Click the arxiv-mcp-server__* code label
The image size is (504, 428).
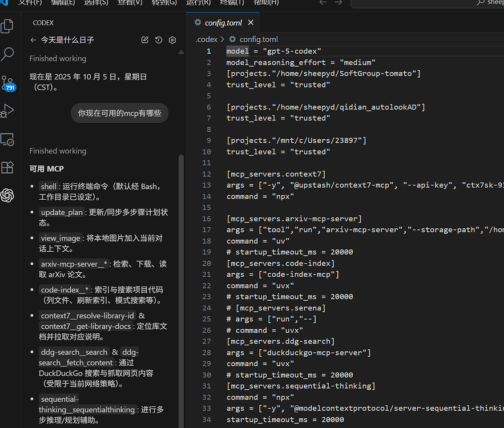point(74,264)
